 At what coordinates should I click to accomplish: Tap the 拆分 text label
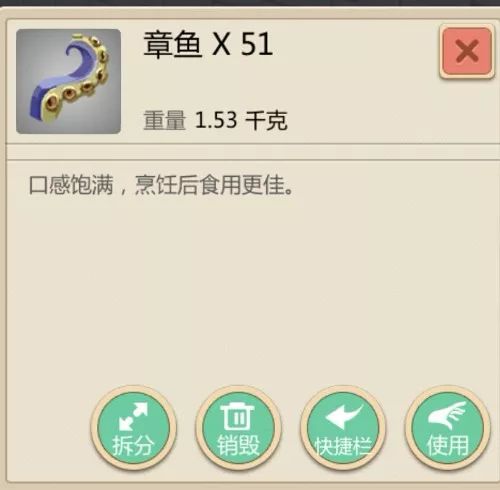coord(133,445)
